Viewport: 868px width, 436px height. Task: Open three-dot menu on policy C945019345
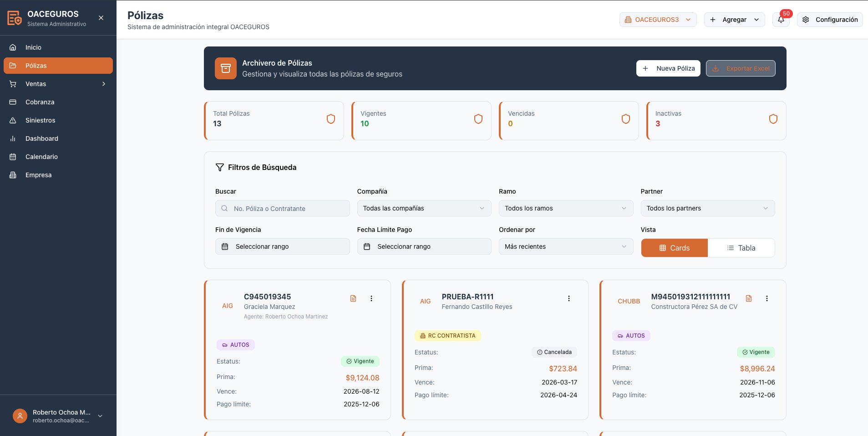(371, 298)
